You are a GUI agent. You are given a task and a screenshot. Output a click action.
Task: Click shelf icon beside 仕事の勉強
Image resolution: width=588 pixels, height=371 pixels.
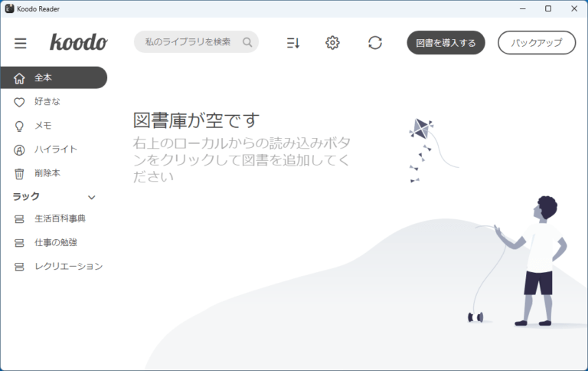coord(19,243)
